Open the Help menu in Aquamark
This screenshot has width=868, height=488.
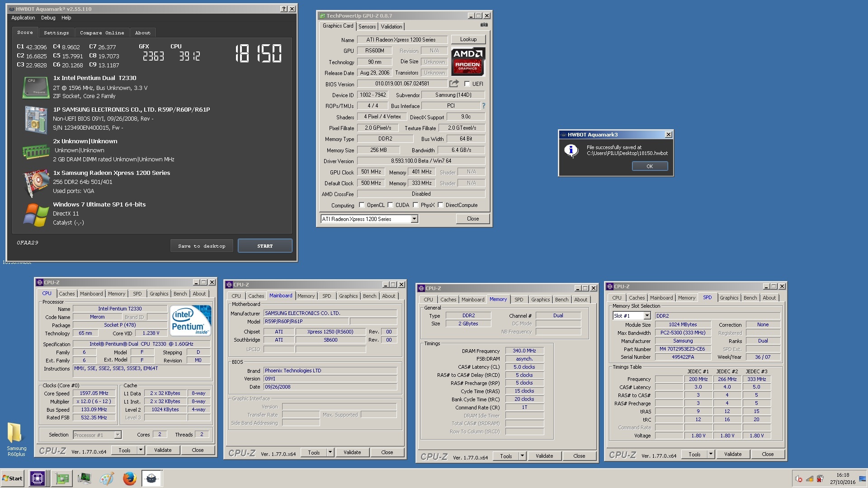[x=66, y=18]
